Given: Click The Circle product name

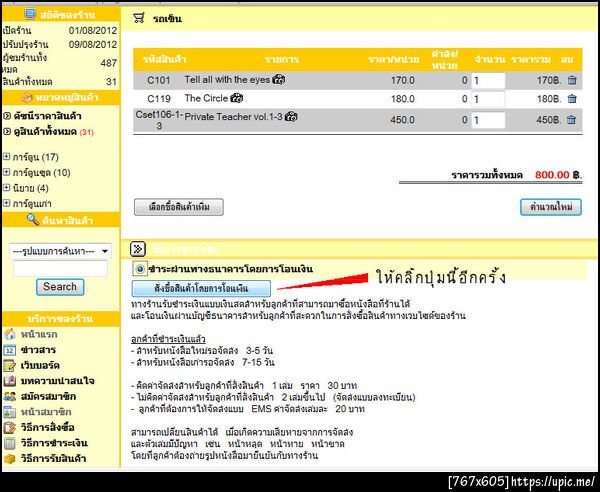Looking at the screenshot, I should click(x=206, y=98).
